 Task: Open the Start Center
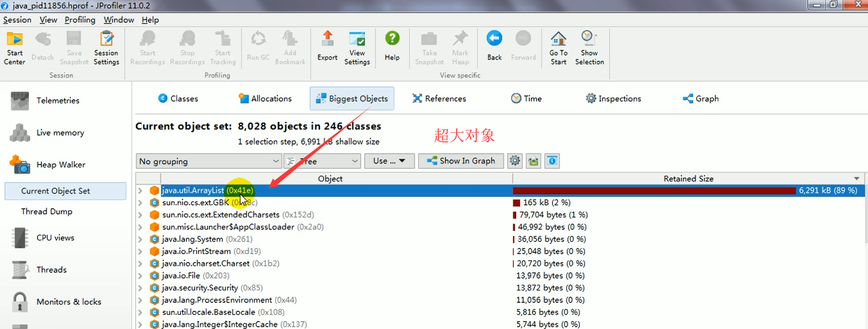(15, 48)
